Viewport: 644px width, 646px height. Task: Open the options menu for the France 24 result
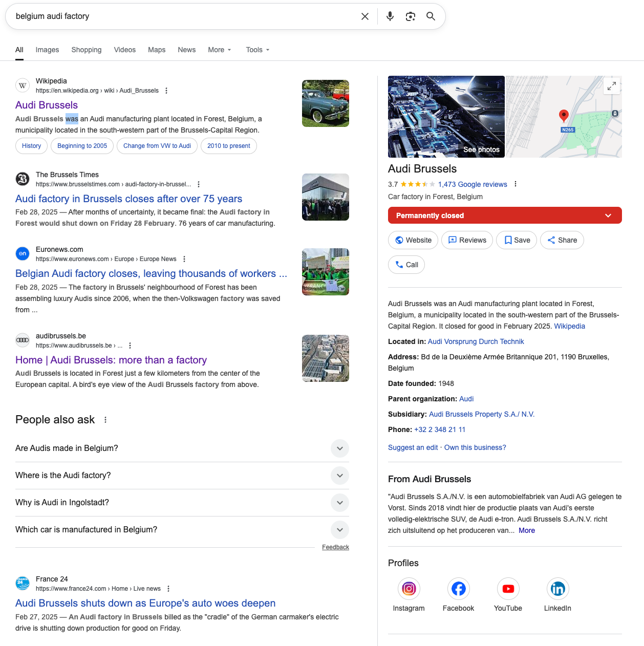(x=168, y=589)
